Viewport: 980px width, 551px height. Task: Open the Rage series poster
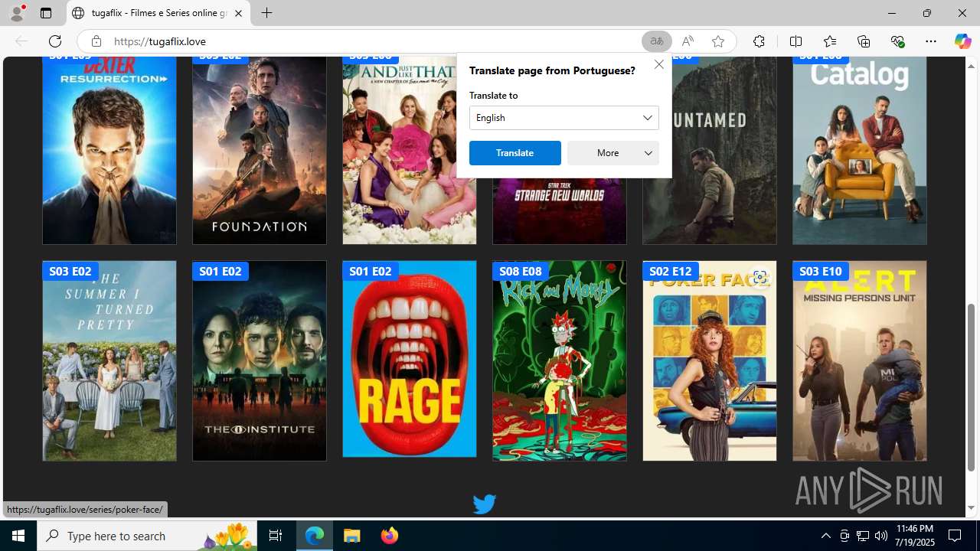[x=410, y=360]
